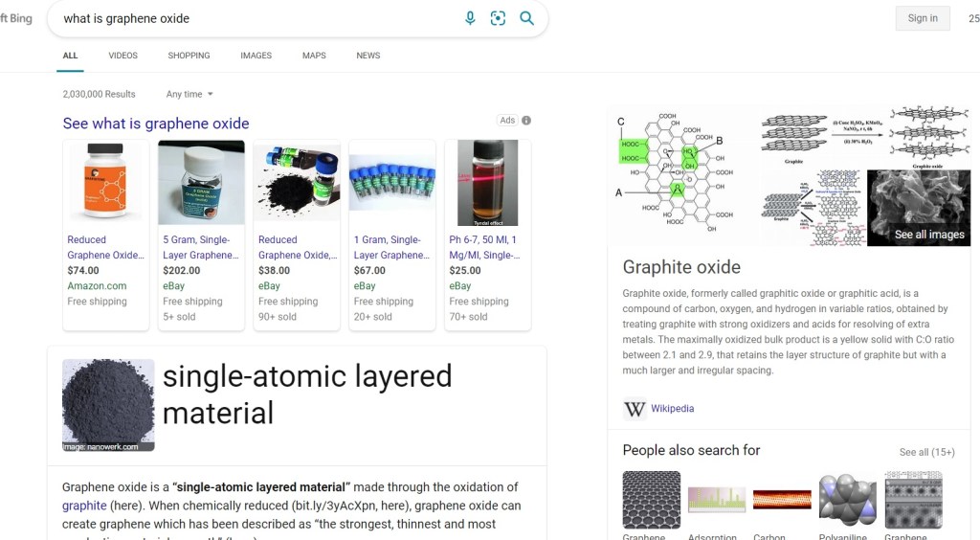Click the microphone voice search icon
The height and width of the screenshot is (540, 980).
coord(470,18)
